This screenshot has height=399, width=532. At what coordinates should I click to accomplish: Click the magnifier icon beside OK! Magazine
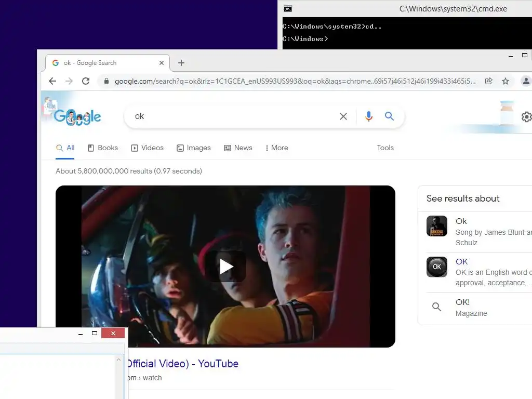[436, 307]
